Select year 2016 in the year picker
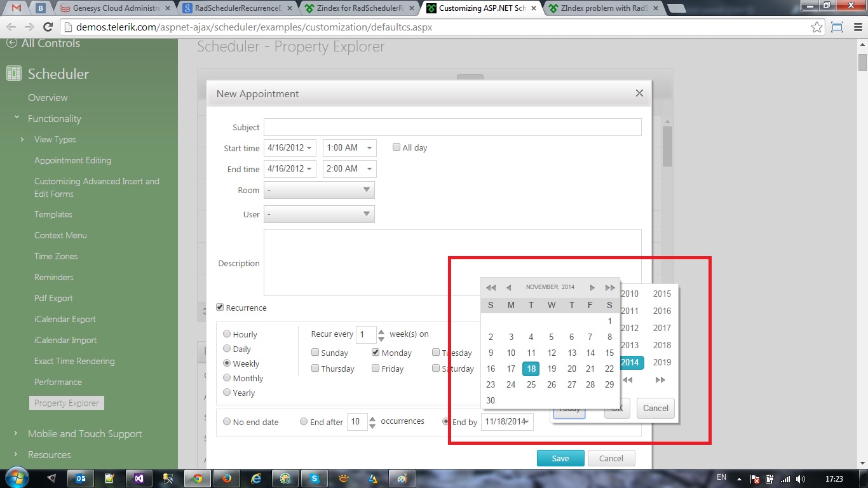Screen dimensions: 868x488 (x=662, y=311)
